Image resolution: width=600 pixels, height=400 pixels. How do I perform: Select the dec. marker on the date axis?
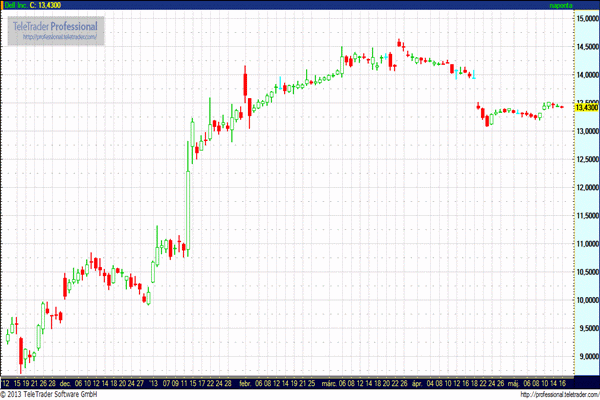tap(66, 383)
